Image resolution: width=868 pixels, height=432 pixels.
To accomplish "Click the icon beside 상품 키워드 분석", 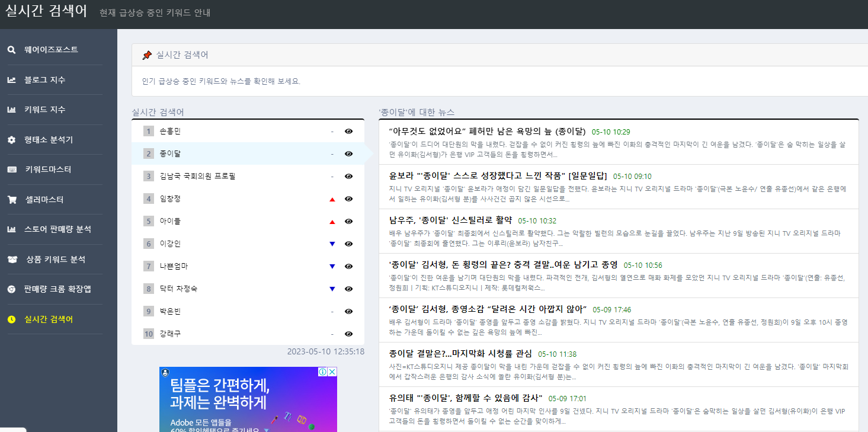I will [x=12, y=260].
